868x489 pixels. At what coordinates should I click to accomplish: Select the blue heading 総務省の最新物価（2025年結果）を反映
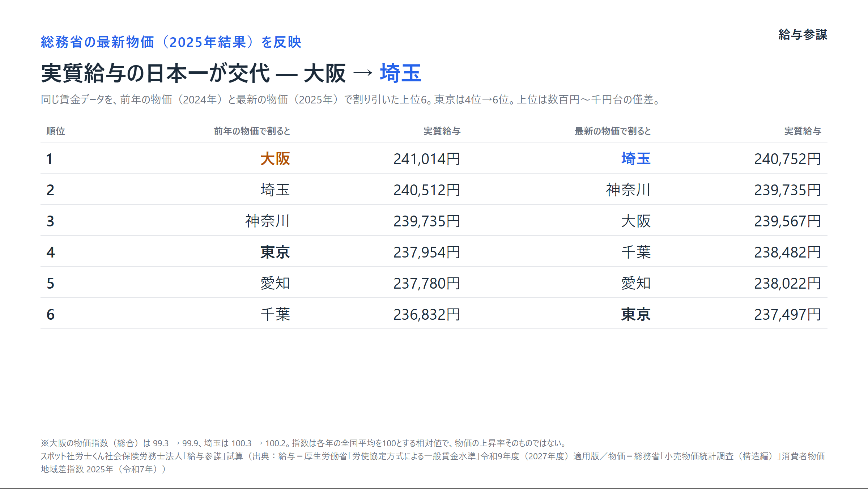[171, 42]
